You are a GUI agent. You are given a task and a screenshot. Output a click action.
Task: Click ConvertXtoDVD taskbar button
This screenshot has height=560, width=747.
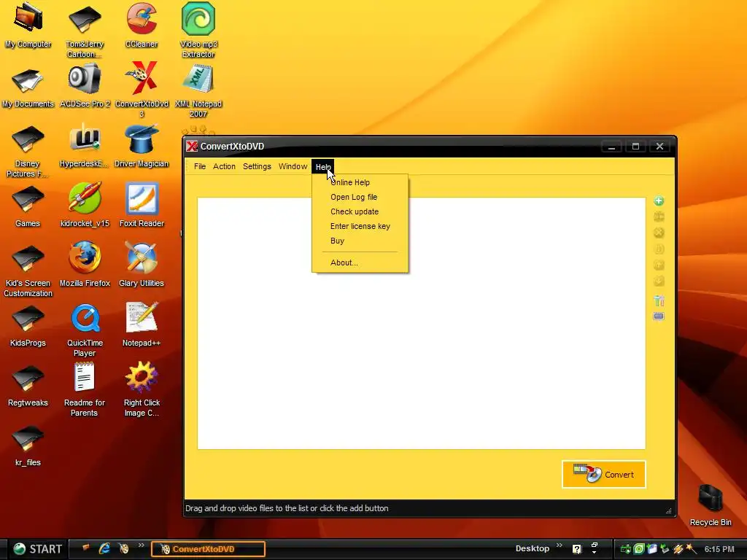[x=208, y=549]
